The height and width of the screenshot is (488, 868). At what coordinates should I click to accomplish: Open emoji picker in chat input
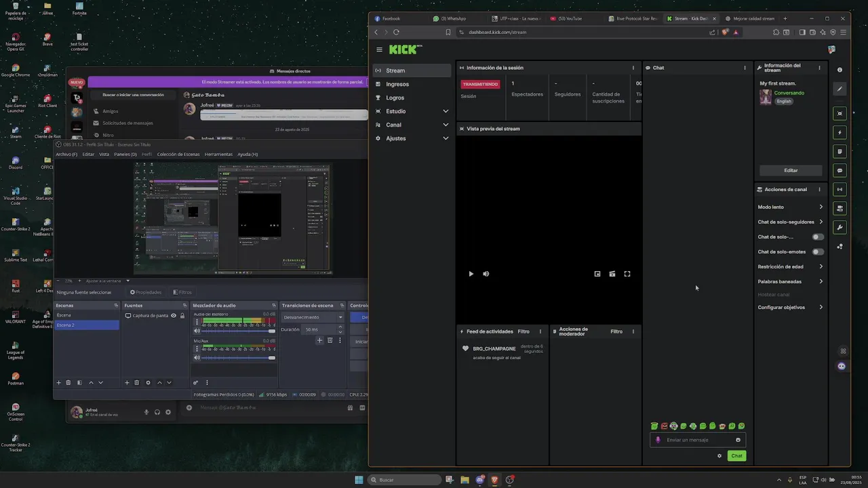738,440
